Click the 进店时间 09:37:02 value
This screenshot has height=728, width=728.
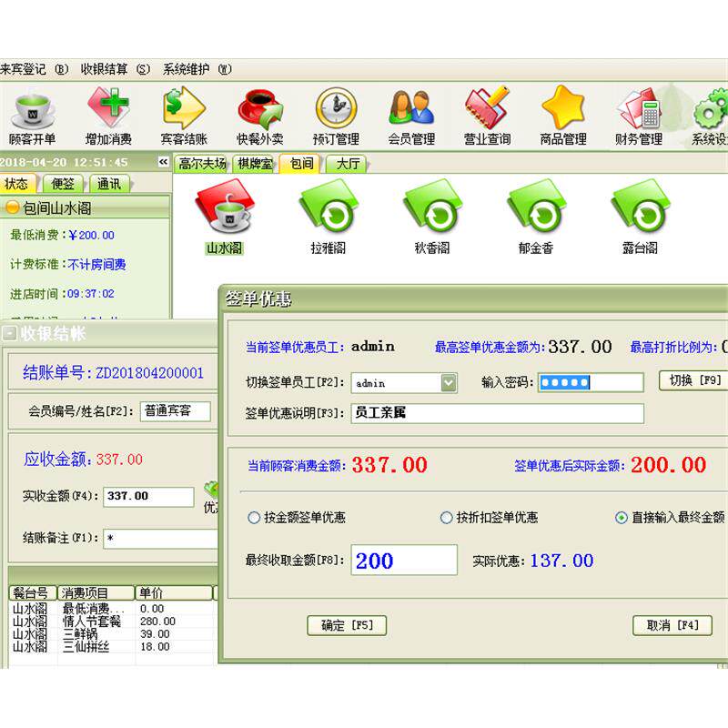point(90,293)
